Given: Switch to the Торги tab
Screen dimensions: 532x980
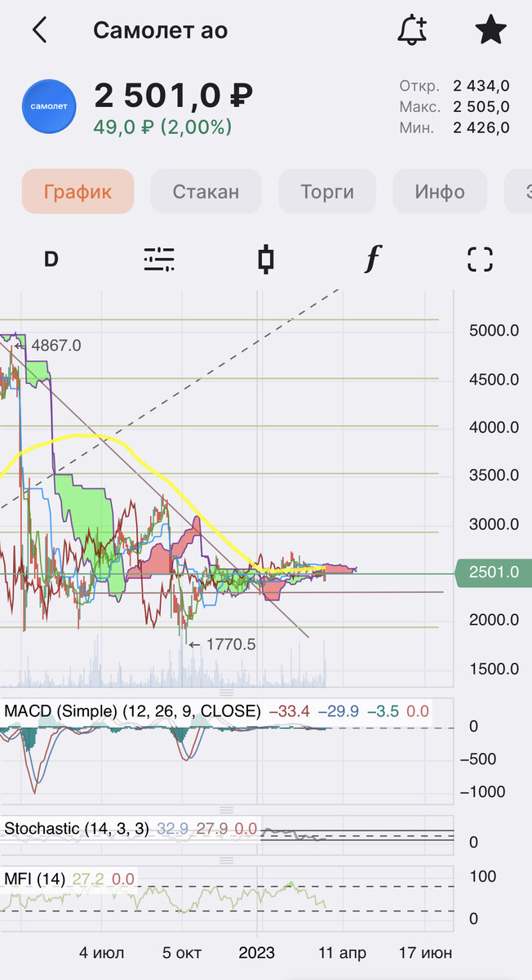Looking at the screenshot, I should tap(327, 192).
